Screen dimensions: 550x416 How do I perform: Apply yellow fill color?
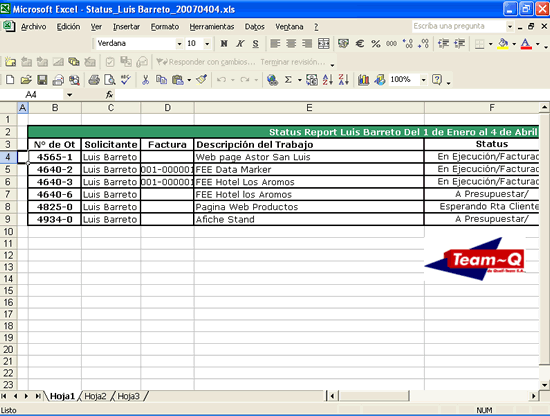click(503, 44)
